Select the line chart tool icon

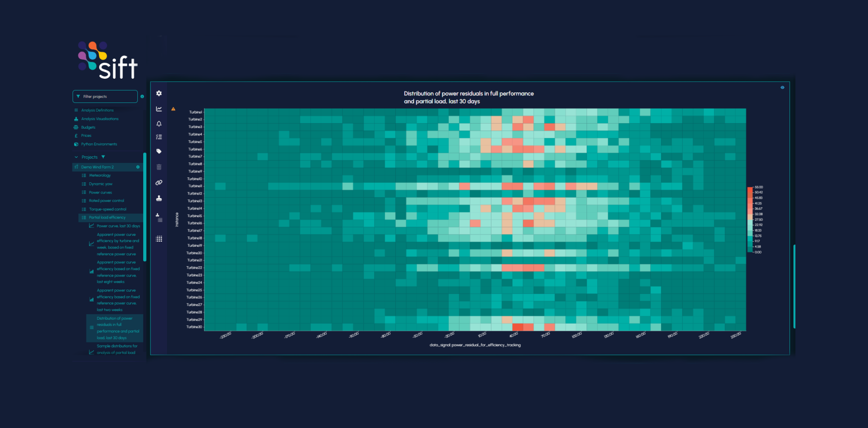coord(159,108)
